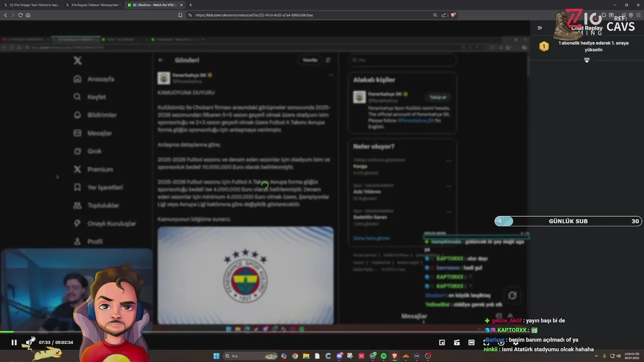644x362 pixels.
Task: Open the Windows Start menu
Action: coord(216,356)
